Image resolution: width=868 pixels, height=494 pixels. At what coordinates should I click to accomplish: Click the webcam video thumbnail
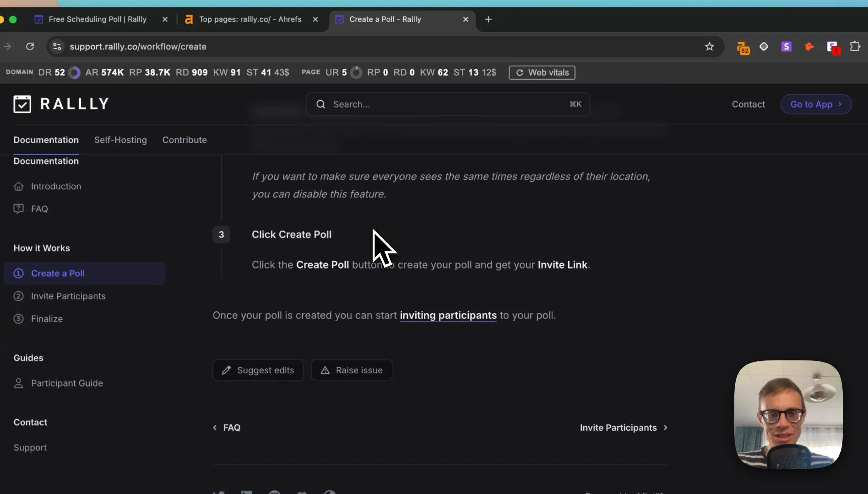(788, 414)
